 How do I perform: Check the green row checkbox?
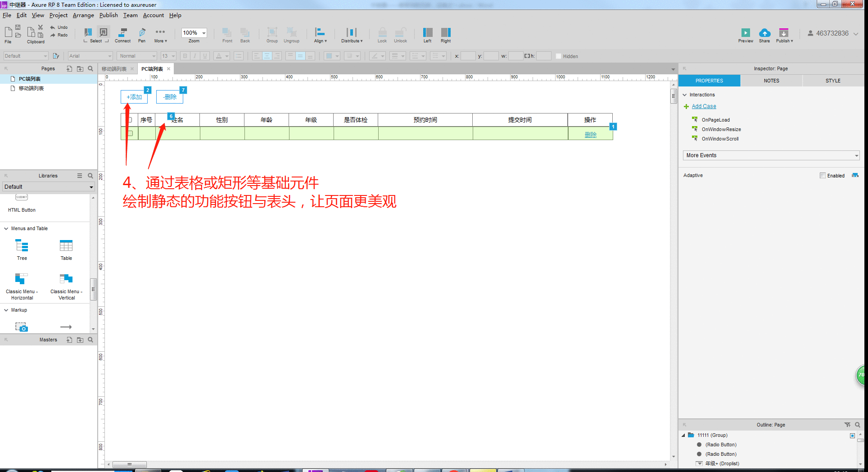130,133
